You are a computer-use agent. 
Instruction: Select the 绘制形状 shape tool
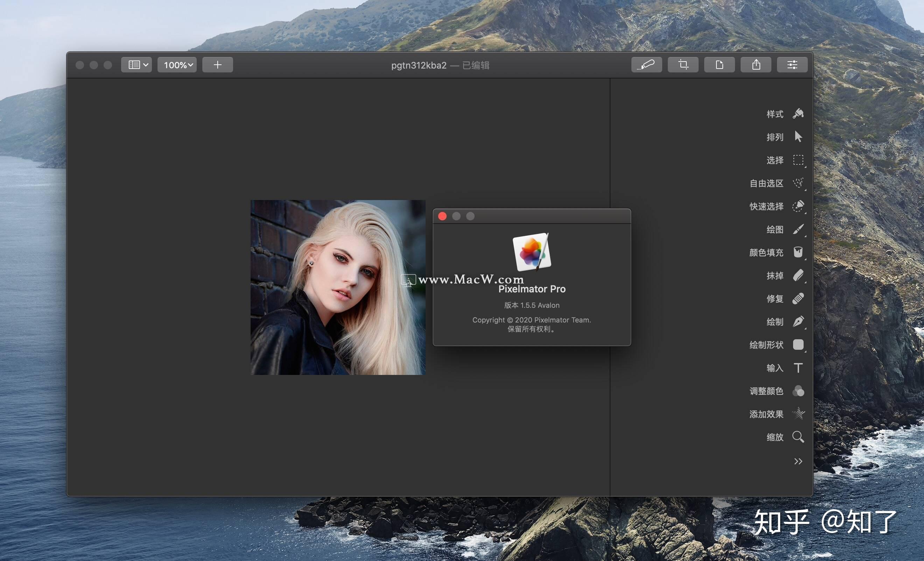tap(798, 345)
